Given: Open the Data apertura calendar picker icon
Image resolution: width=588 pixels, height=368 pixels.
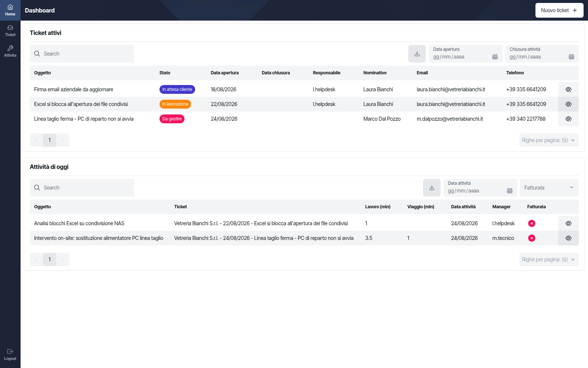Looking at the screenshot, I should click(x=495, y=57).
